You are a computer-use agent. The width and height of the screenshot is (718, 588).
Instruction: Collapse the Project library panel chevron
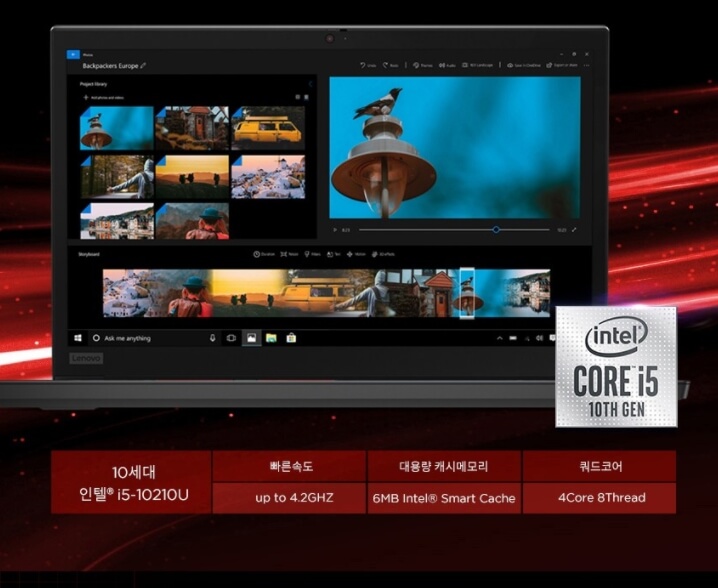(x=310, y=84)
